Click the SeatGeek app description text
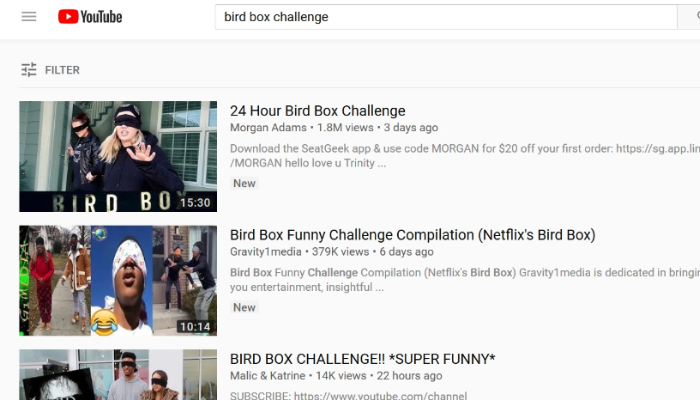Image resolution: width=700 pixels, height=400 pixels. pos(465,156)
